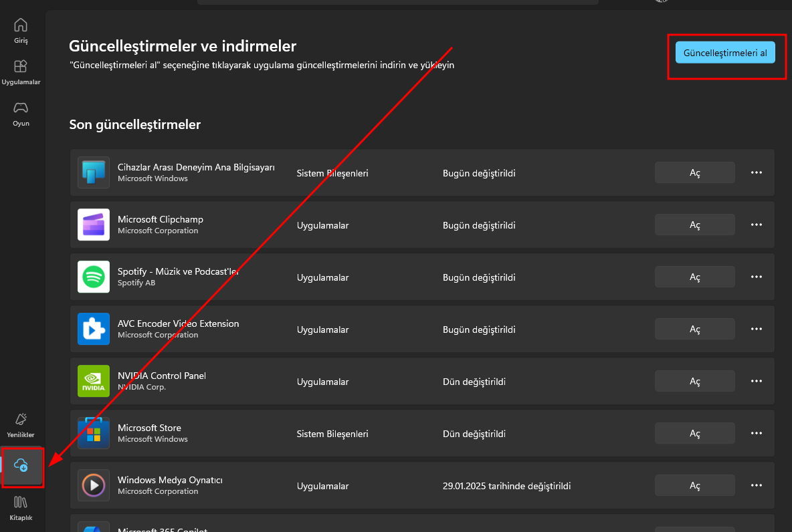Select the cloud downloads icon in sidebar

(21, 465)
